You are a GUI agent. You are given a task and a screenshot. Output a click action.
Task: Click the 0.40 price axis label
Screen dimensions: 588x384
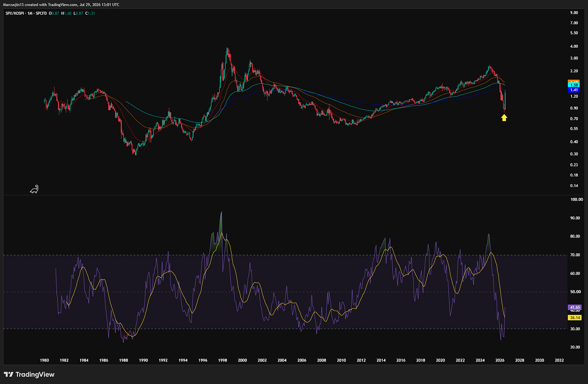[574, 142]
